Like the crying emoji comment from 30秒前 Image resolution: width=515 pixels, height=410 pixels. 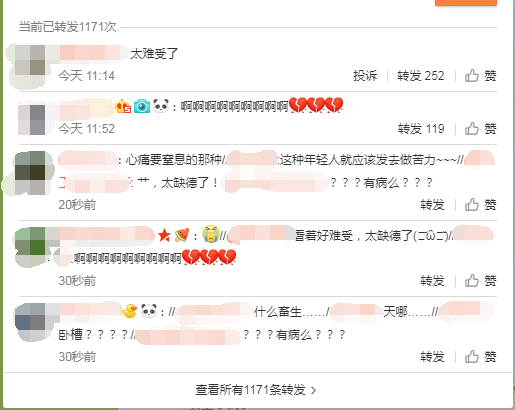coord(480,281)
